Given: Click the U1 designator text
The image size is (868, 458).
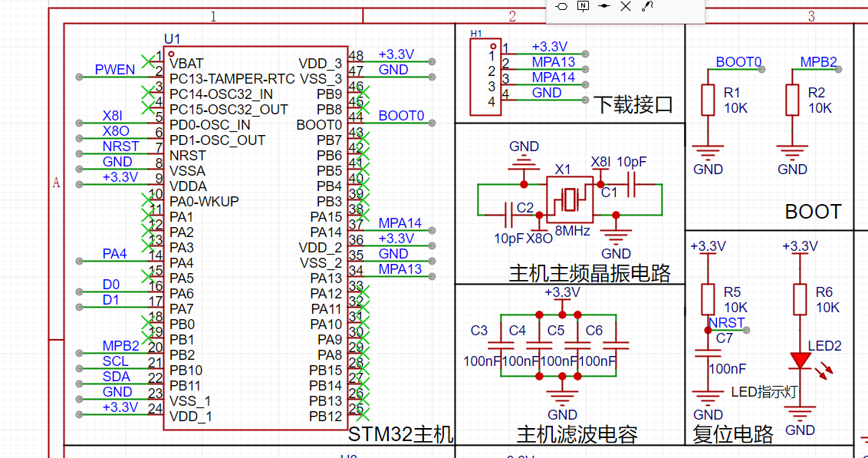Looking at the screenshot, I should pos(173,39).
